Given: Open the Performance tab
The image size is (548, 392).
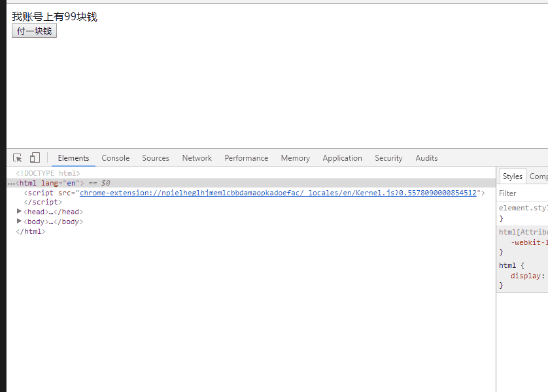Looking at the screenshot, I should pyautogui.click(x=247, y=158).
